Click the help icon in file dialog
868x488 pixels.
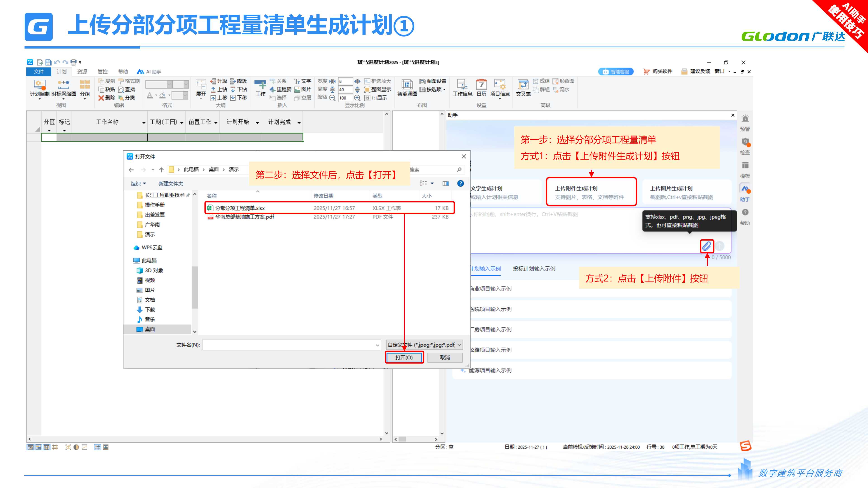[460, 183]
